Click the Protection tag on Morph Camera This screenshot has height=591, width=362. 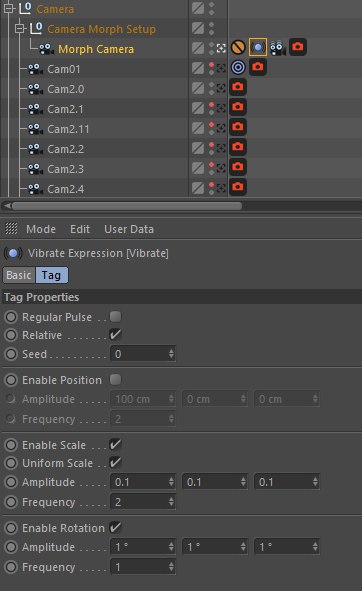(x=238, y=47)
